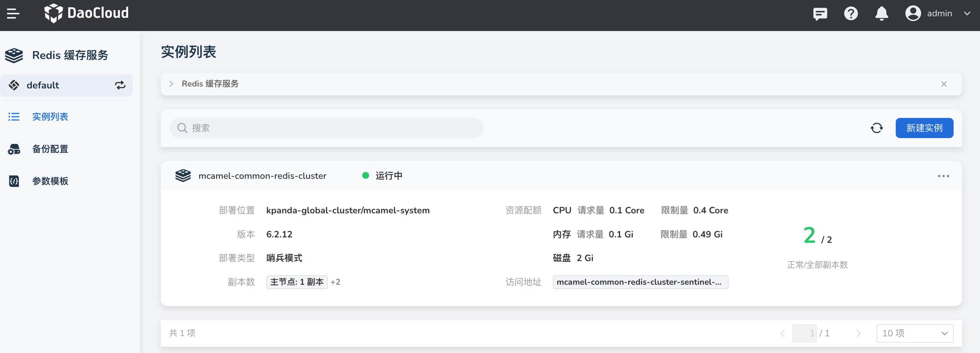
Task: Open 参数模板 in the sidebar
Action: 50,181
